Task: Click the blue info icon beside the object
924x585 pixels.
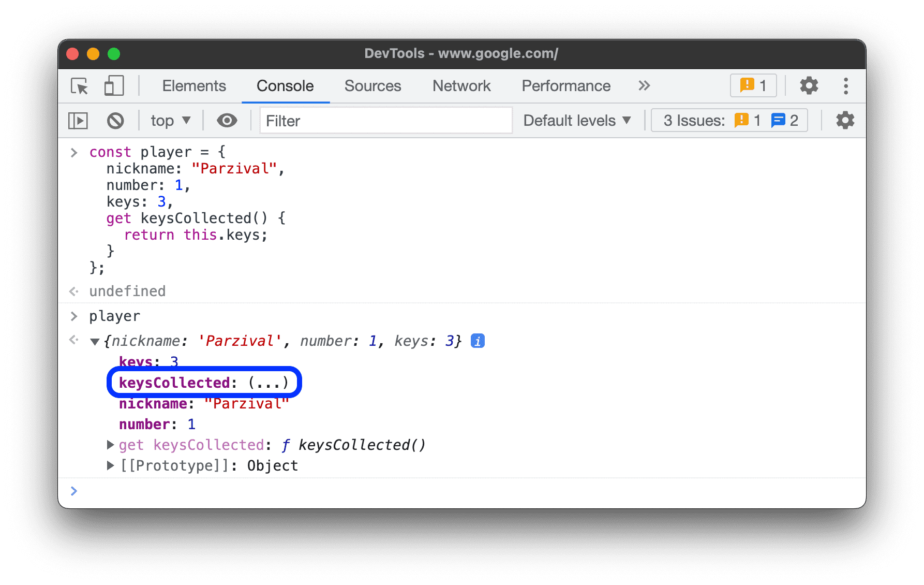Action: click(x=478, y=341)
